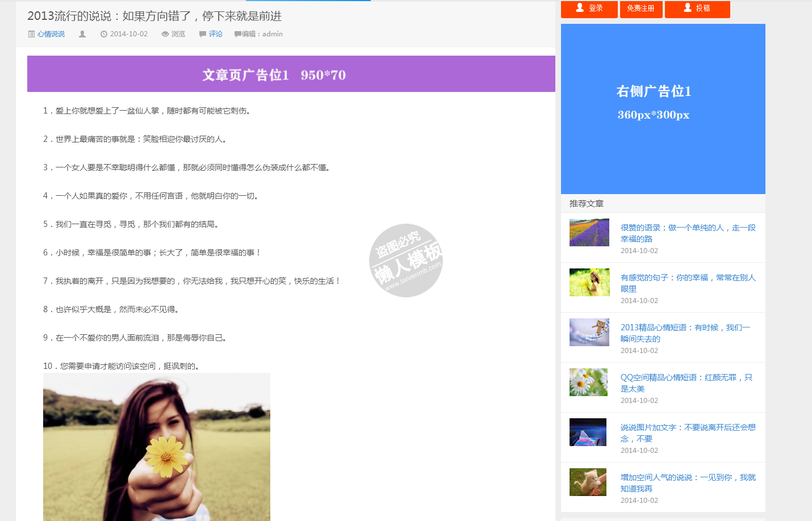Click the user icon in 登录 button

point(580,7)
